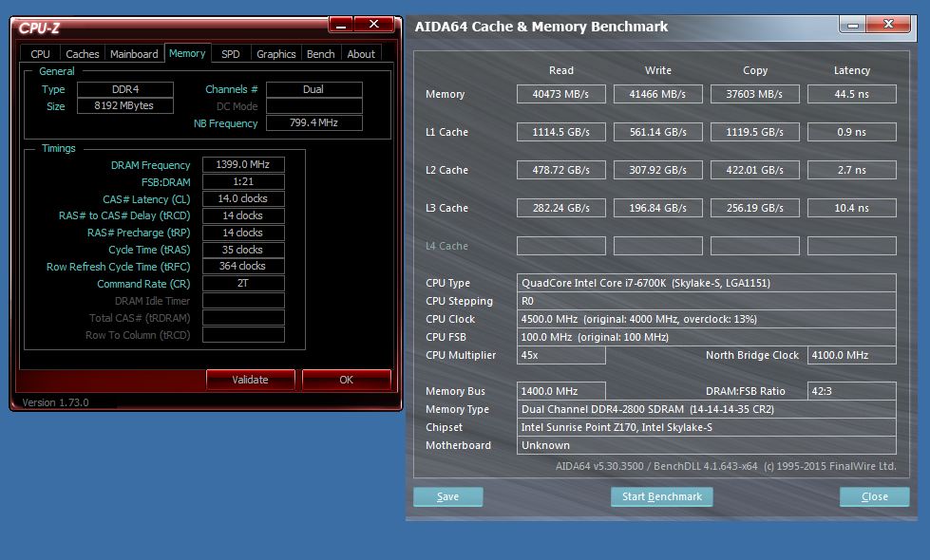Viewport: 930px width, 560px height.
Task: Minimize the AIDA64 benchmark window
Action: pos(853,25)
